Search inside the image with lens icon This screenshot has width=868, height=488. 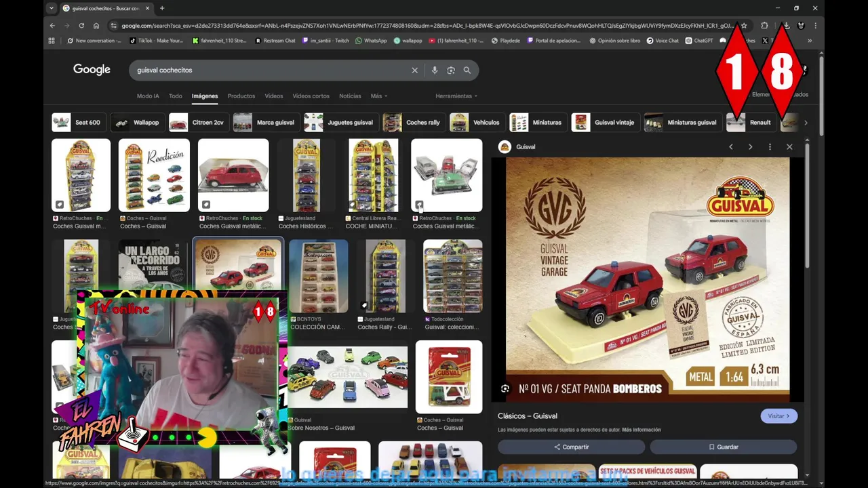click(505, 389)
